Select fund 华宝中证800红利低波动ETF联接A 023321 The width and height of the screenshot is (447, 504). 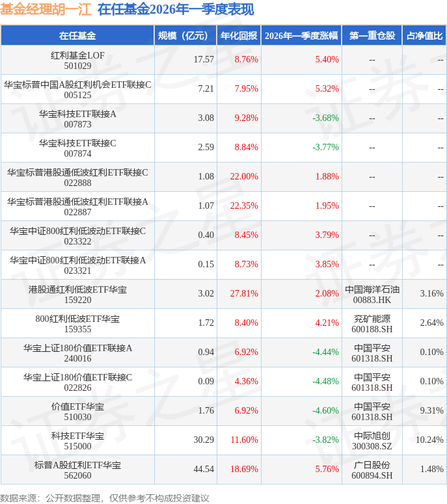(77, 265)
